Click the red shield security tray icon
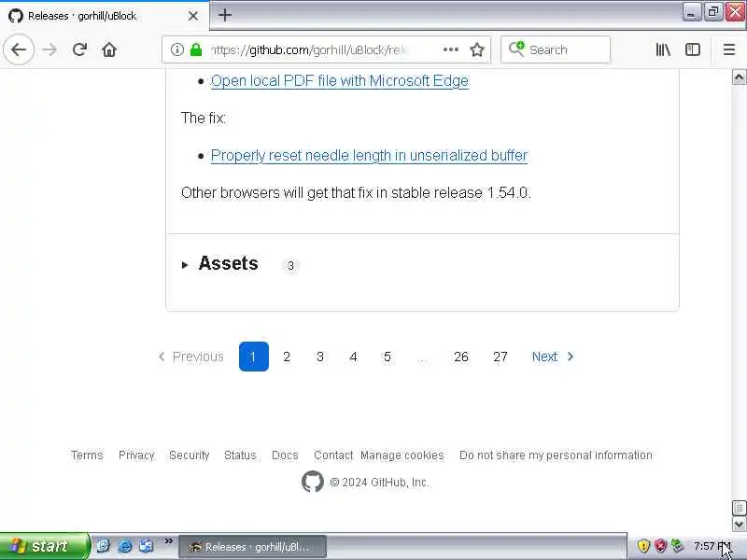 click(x=660, y=546)
